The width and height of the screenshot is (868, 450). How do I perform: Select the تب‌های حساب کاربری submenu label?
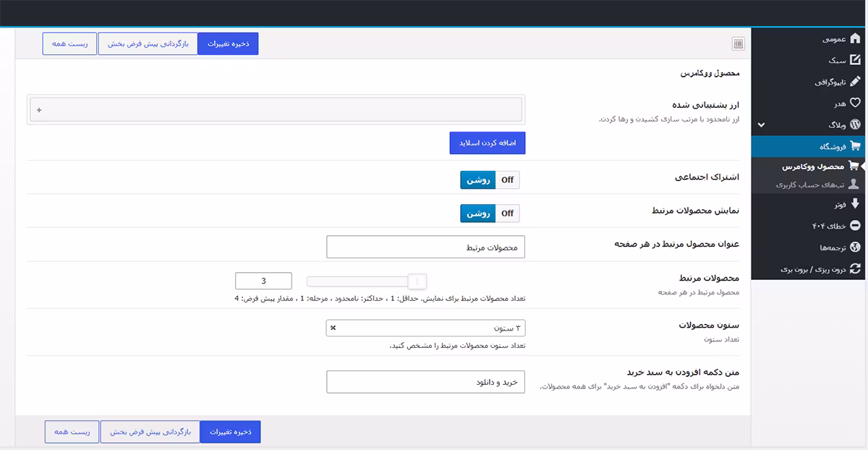click(809, 185)
